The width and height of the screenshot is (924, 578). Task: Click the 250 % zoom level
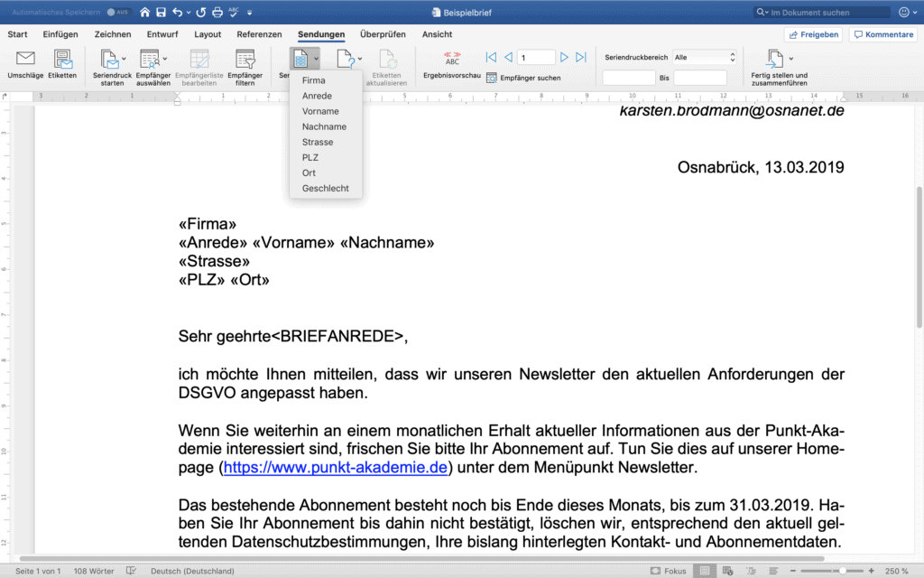coord(896,571)
